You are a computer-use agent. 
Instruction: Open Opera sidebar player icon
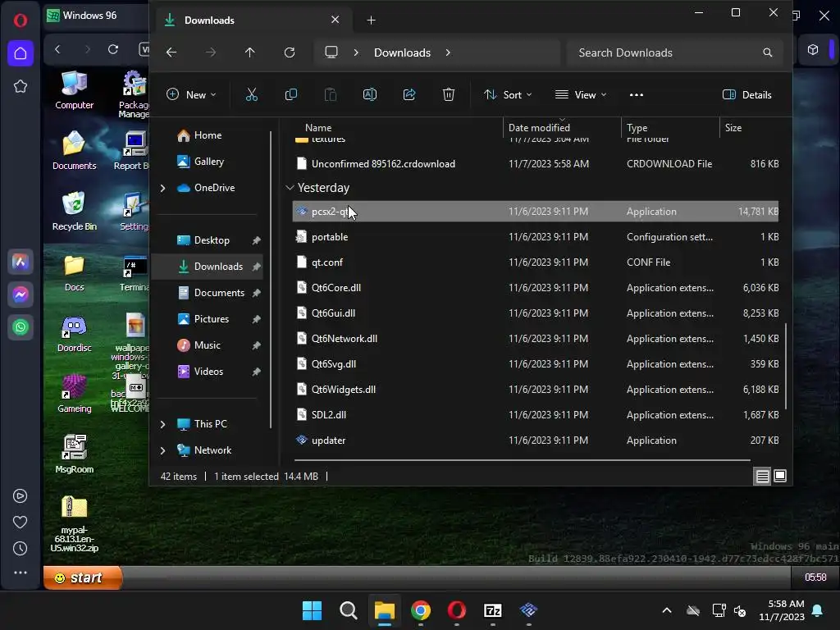(21, 496)
